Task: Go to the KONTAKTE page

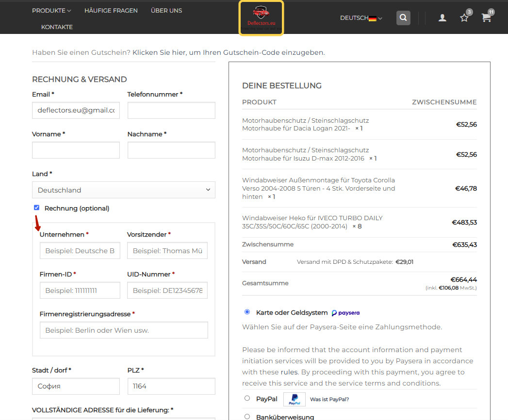Action: (x=57, y=27)
